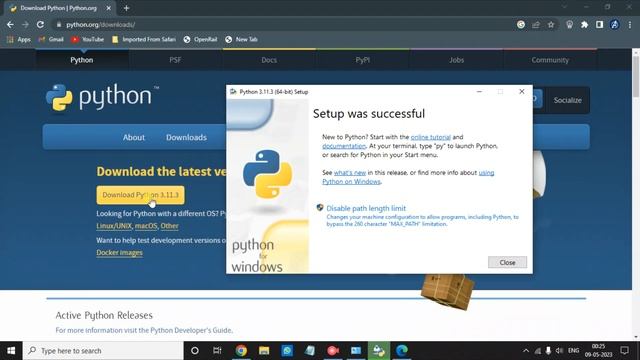Select the Jobs top navigation tab
The image size is (640, 360).
pos(456,60)
